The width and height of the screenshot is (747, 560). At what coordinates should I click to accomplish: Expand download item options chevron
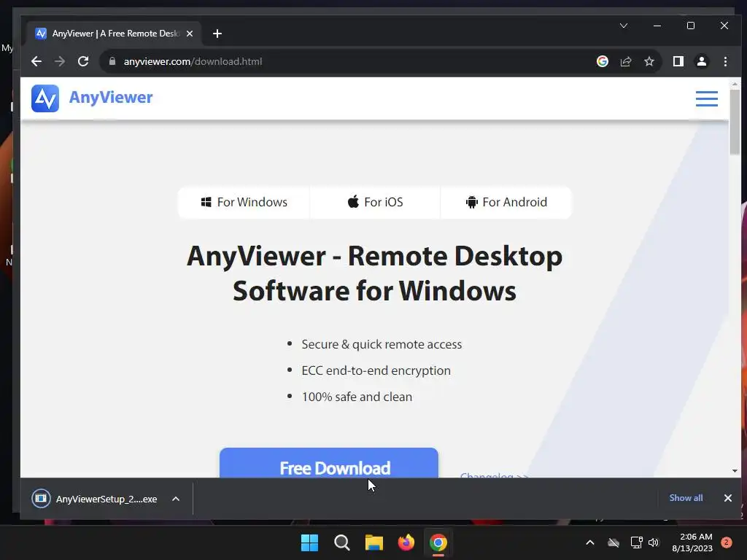click(176, 499)
